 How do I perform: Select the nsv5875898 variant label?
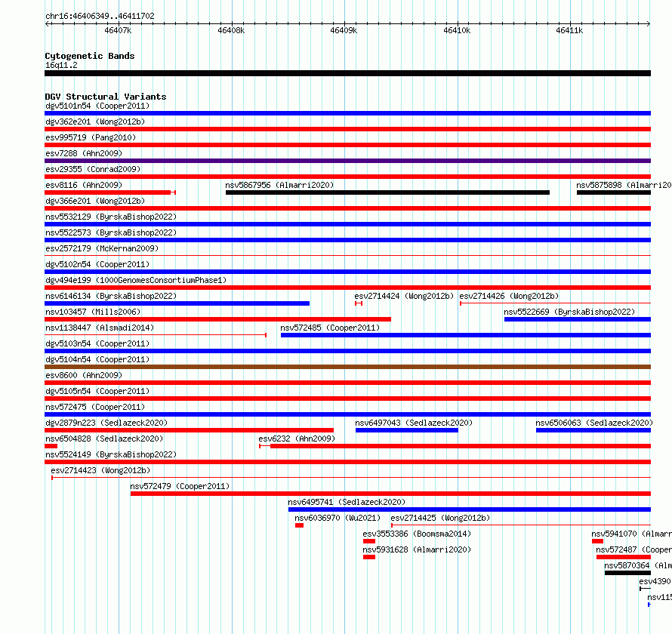624,185
